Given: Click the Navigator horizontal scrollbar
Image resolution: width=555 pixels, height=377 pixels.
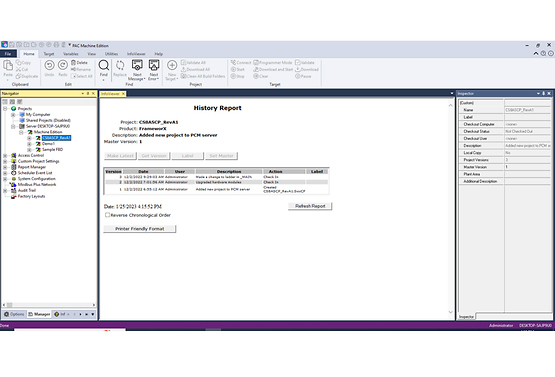Looking at the screenshot, I should 49,305.
